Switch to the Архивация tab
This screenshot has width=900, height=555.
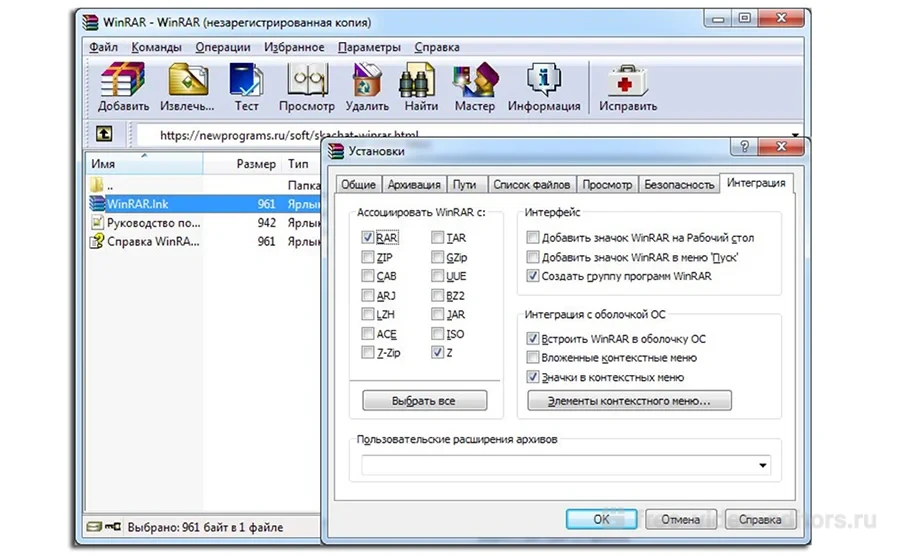(x=414, y=185)
